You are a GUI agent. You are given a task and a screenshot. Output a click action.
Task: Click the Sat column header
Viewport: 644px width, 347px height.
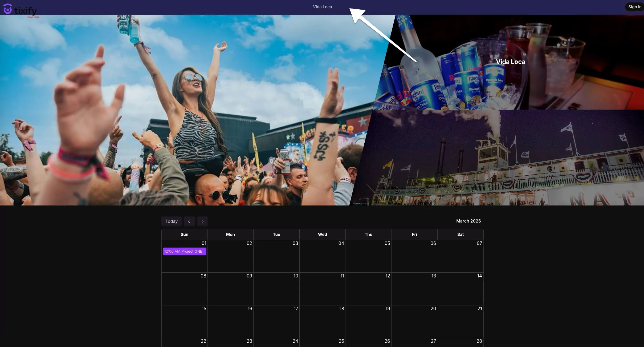pyautogui.click(x=460, y=235)
